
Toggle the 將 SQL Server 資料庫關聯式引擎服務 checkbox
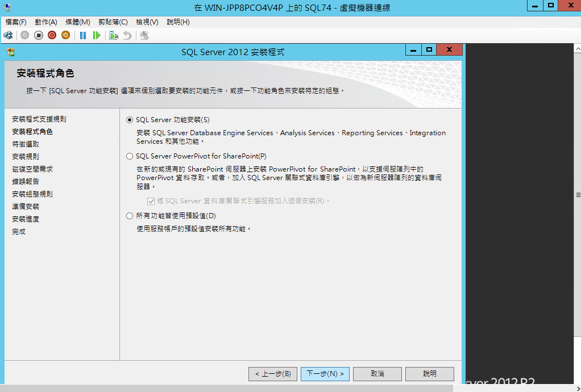151,201
